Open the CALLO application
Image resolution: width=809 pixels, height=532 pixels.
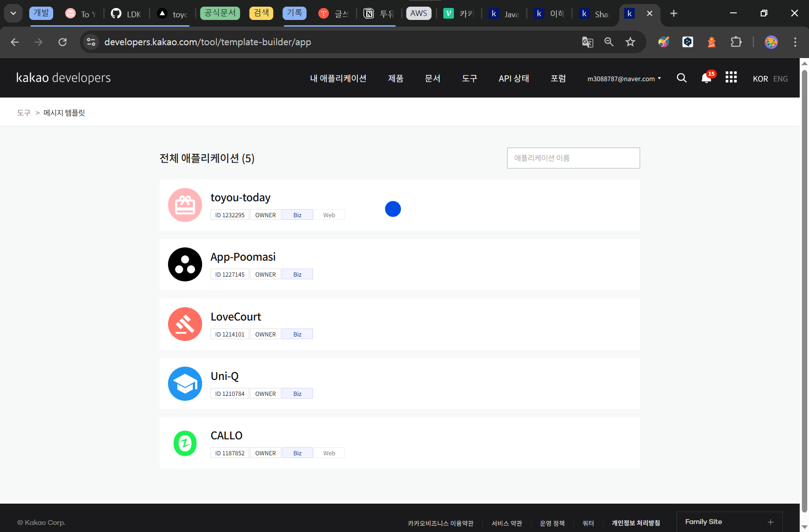click(x=399, y=443)
